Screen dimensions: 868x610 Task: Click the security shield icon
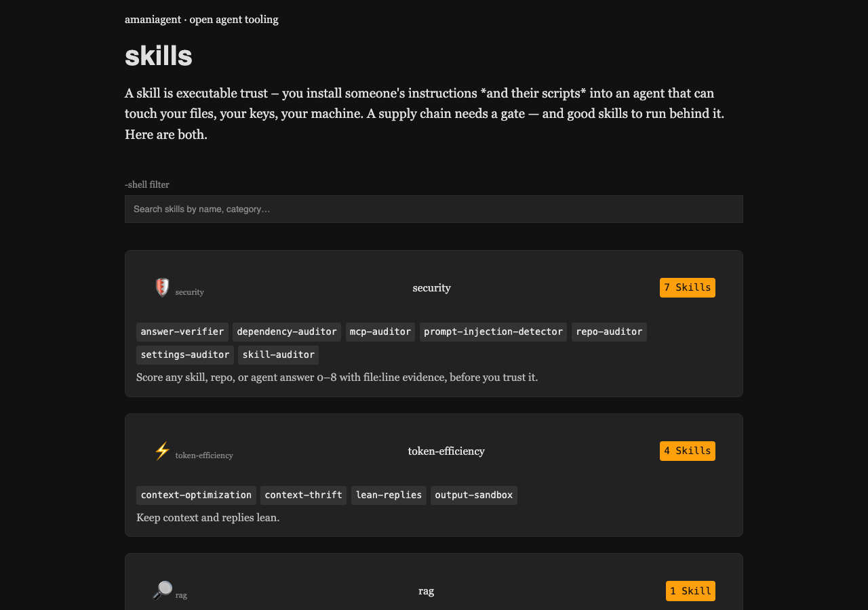point(162,288)
